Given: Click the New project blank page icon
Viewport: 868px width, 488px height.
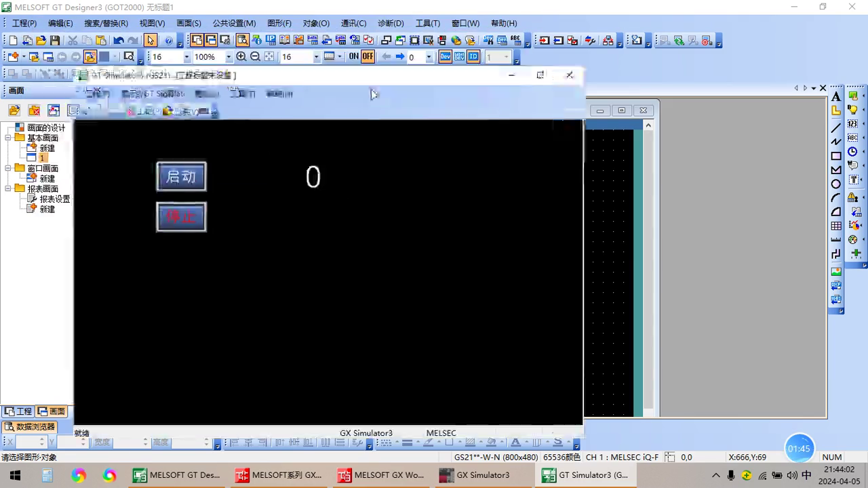Looking at the screenshot, I should (13, 41).
